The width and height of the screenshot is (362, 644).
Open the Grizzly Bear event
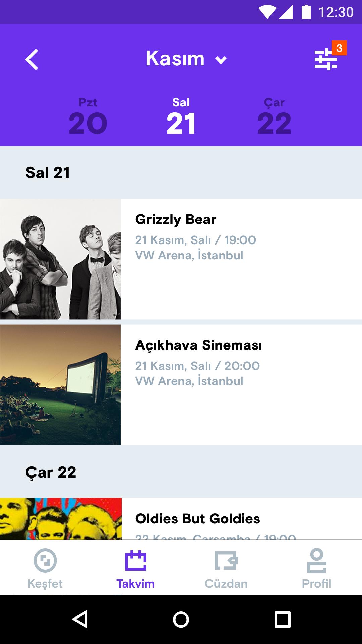[181, 259]
